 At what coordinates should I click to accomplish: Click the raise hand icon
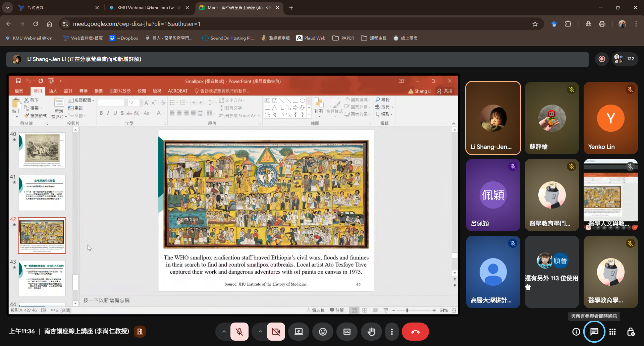[x=371, y=332]
